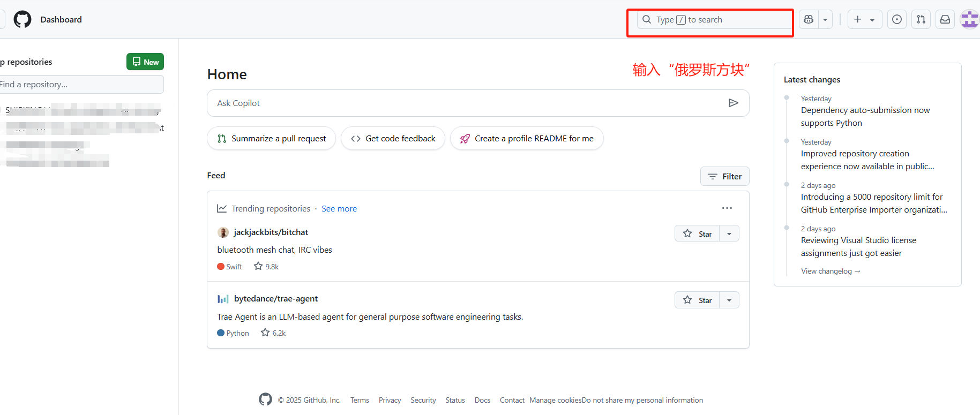Screen dimensions: 980x415
Task: Open the Copilot chat icon in header
Action: [x=809, y=19]
